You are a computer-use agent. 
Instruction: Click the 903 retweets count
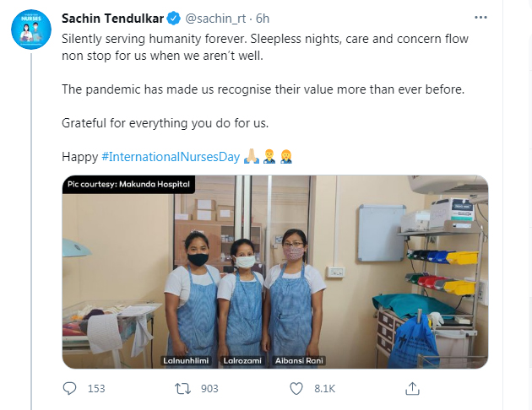pos(209,389)
